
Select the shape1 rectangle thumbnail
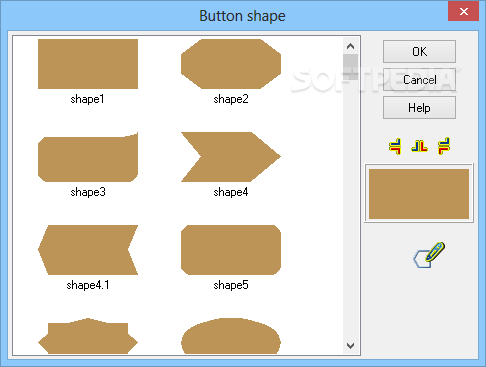[88, 64]
